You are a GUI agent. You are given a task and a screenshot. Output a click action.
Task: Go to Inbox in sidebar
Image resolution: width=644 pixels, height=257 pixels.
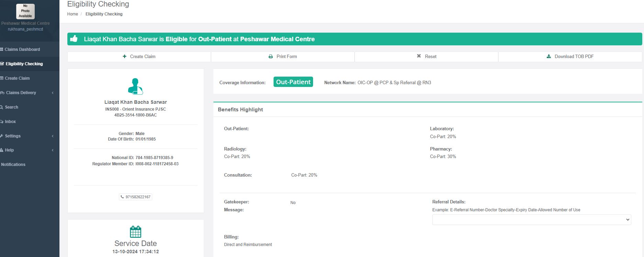point(10,122)
